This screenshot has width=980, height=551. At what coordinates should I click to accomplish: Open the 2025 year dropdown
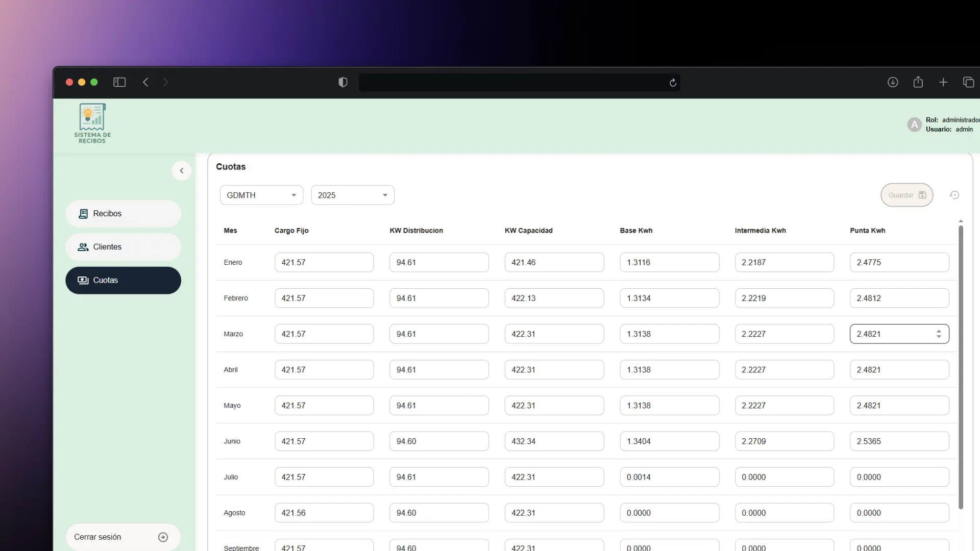coord(352,195)
